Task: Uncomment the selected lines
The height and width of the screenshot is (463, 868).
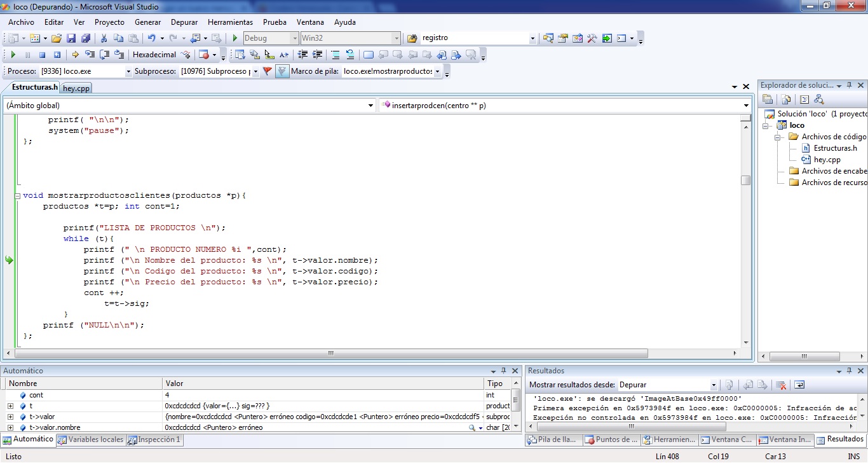Action: [349, 55]
